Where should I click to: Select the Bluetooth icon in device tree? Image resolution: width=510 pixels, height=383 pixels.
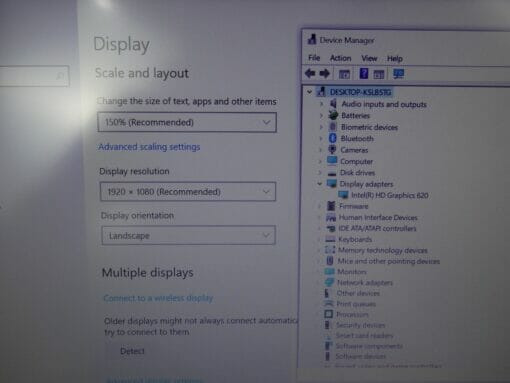point(332,138)
